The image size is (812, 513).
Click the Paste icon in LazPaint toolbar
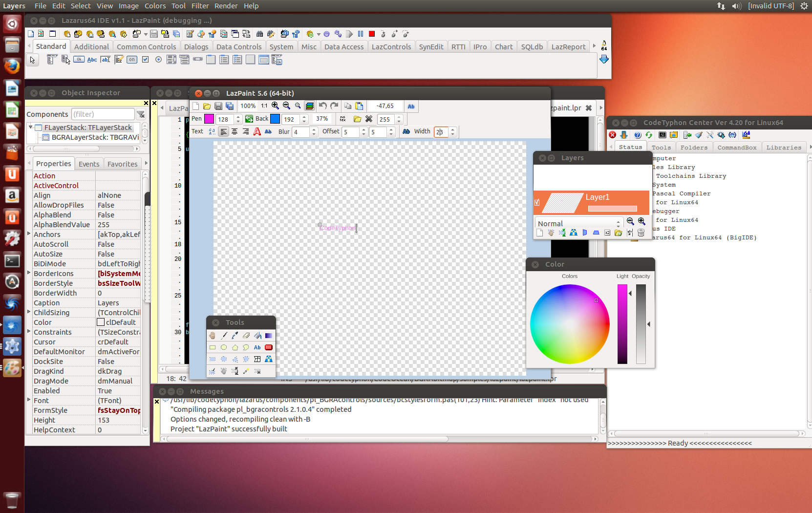(360, 106)
